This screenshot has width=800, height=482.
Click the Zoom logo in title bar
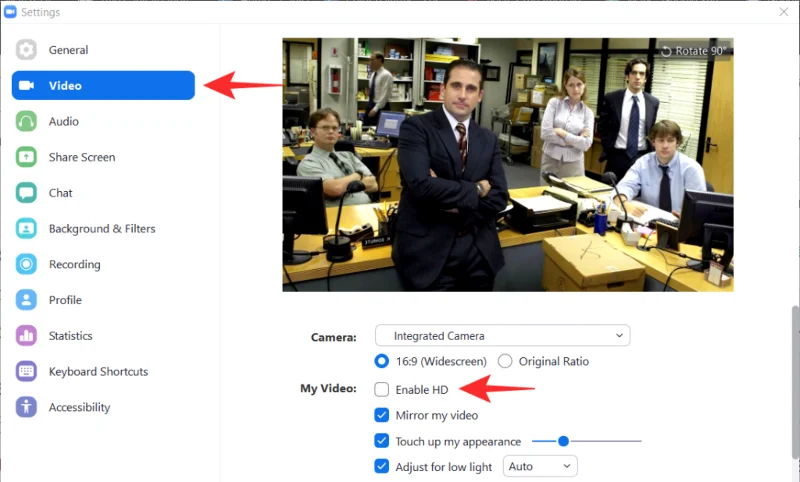click(10, 12)
